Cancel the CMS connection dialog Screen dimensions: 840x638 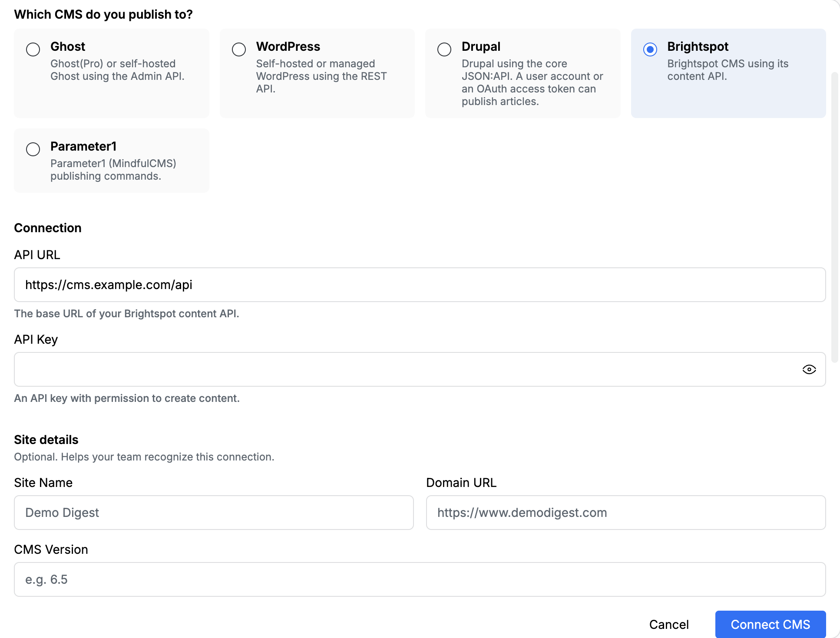pos(669,625)
